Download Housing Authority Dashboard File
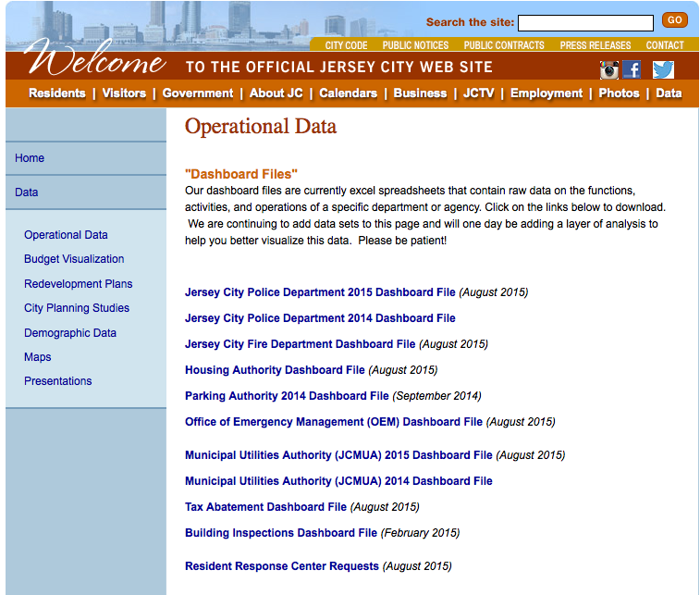Screen dimensions: 700x595 click(x=275, y=370)
